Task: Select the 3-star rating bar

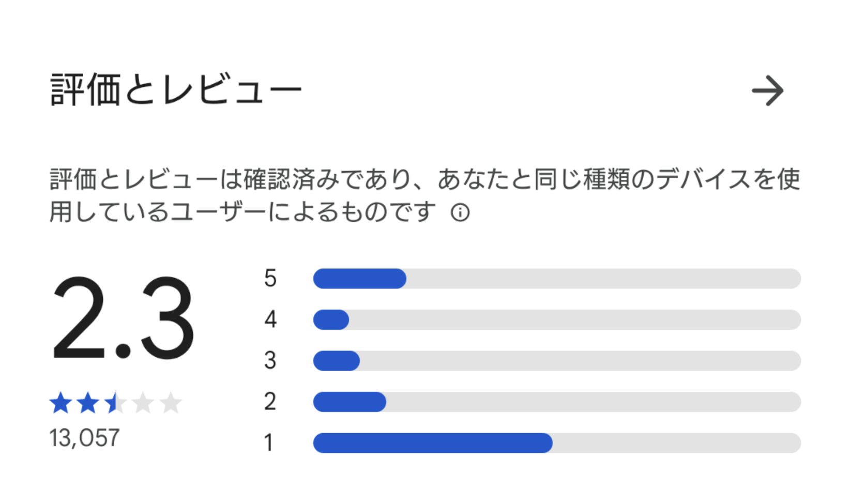Action: point(557,361)
